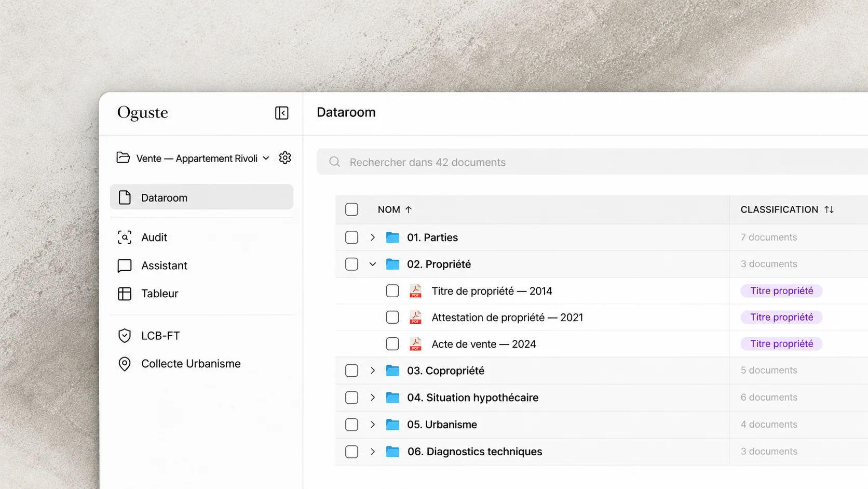This screenshot has width=868, height=489.
Task: Collapse the sidebar with the panel toggle icon
Action: [281, 113]
